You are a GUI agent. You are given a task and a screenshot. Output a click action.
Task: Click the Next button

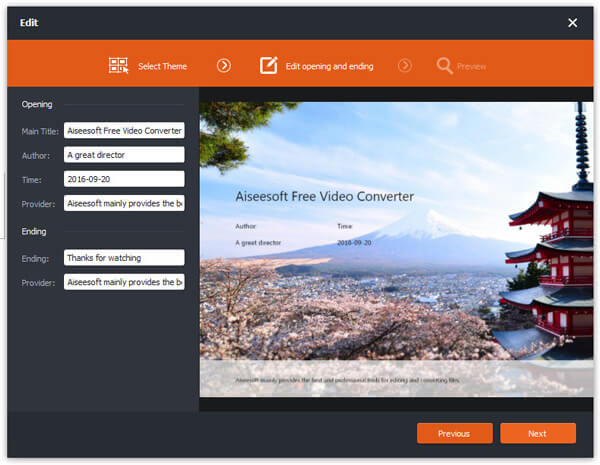538,433
